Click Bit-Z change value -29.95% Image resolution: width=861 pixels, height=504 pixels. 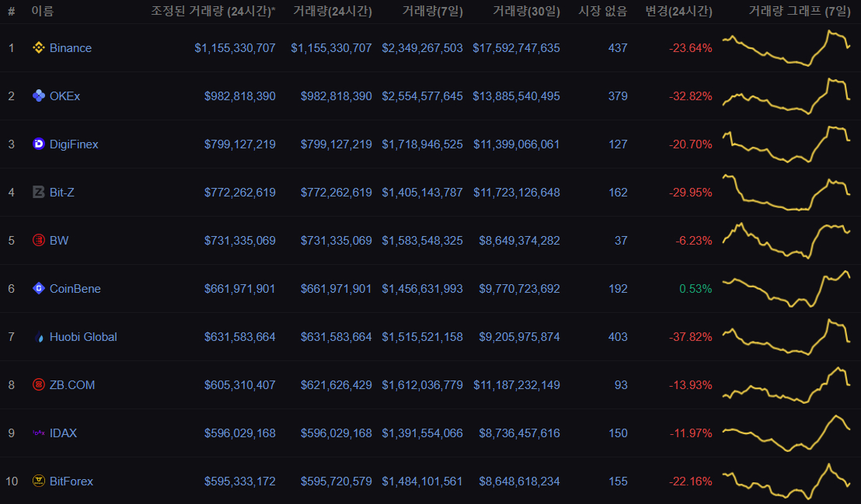691,193
